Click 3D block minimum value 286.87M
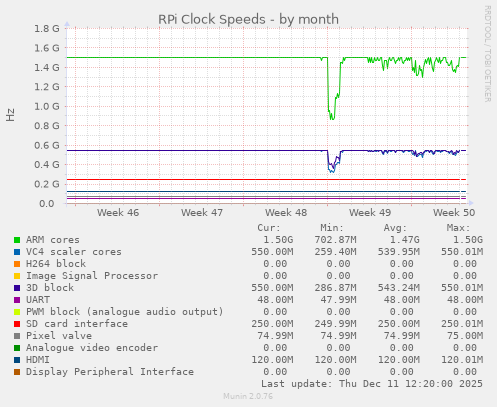Screen dimensions: 497x407 coord(335,288)
